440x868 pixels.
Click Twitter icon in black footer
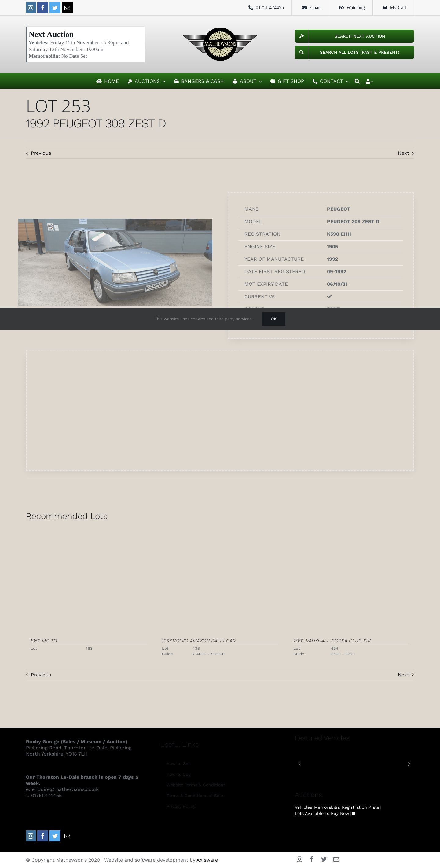tap(55, 836)
